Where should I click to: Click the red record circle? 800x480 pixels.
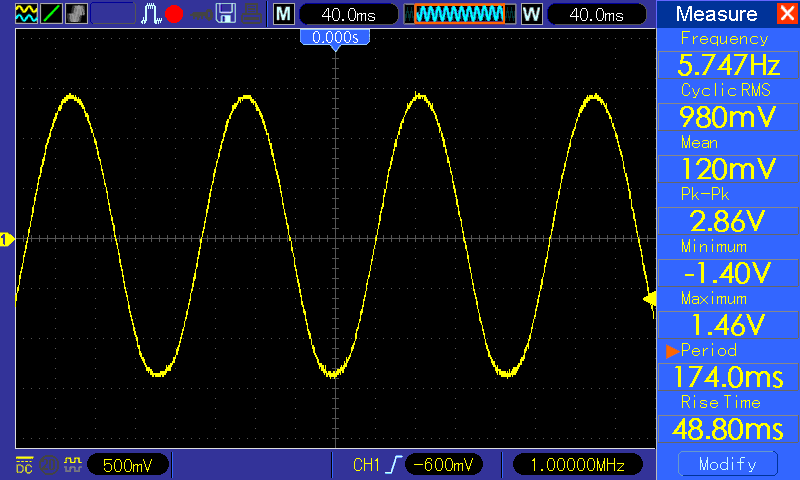point(174,14)
